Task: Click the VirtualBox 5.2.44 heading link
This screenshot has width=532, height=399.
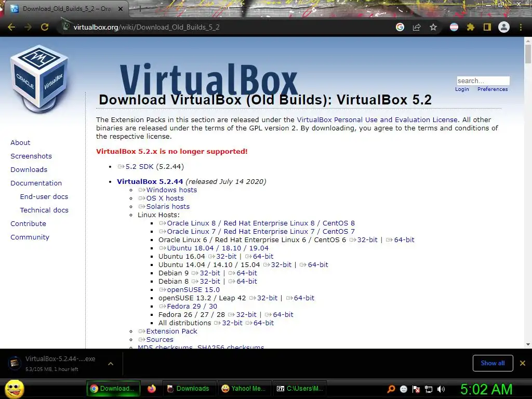Action: pyautogui.click(x=150, y=181)
